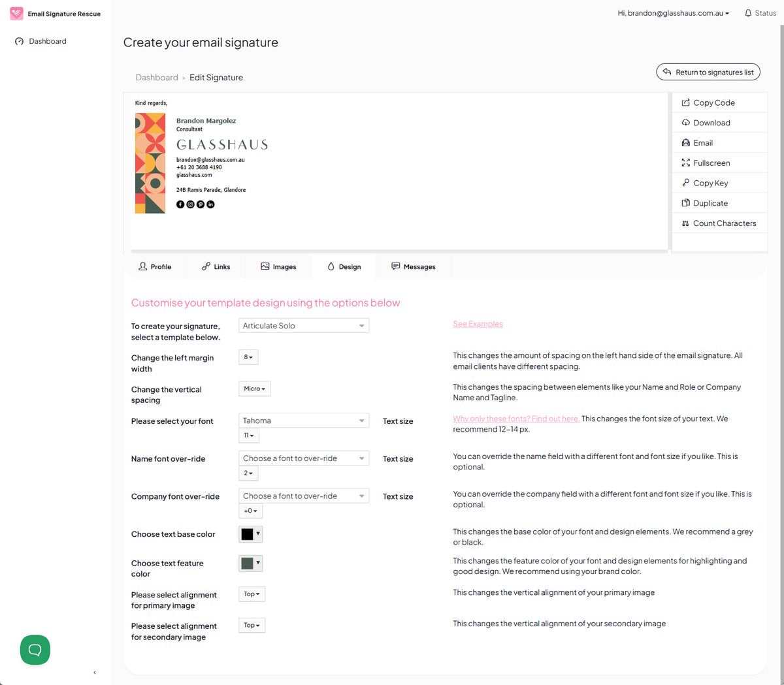Click the Duplicate option

coord(719,203)
